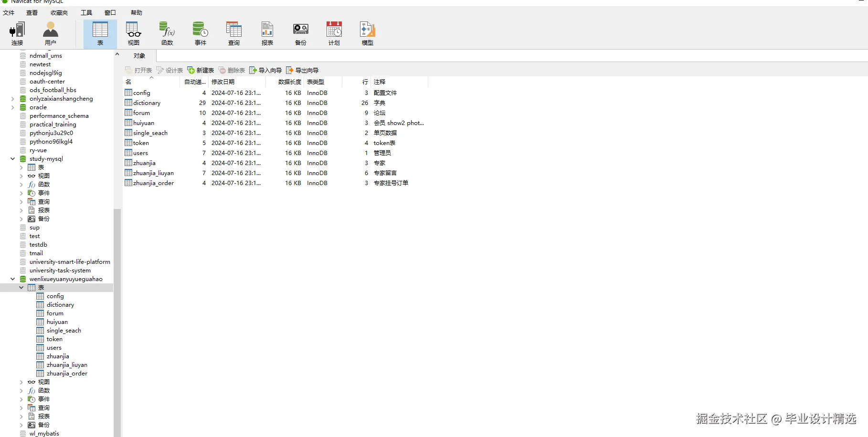Screen dimensions: 868x437
Task: Collapse 表 under wenlixueyuanyuyueguahao
Action: click(21, 288)
